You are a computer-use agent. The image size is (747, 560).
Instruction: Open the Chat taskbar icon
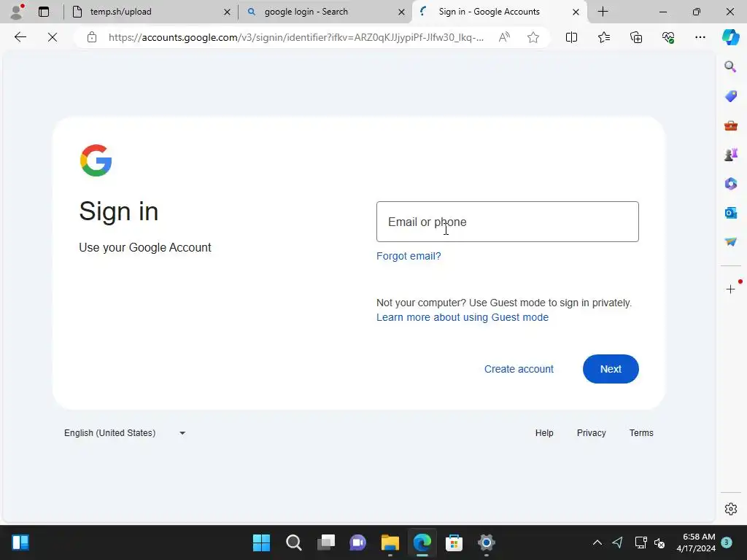[357, 542]
